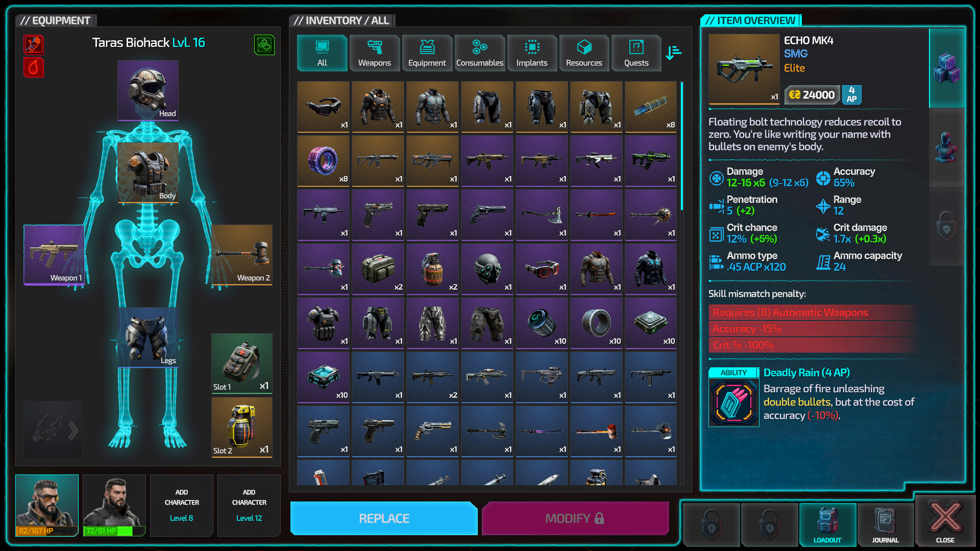This screenshot has width=980, height=551.
Task: Open the inventory sort order dropdown
Action: (673, 53)
